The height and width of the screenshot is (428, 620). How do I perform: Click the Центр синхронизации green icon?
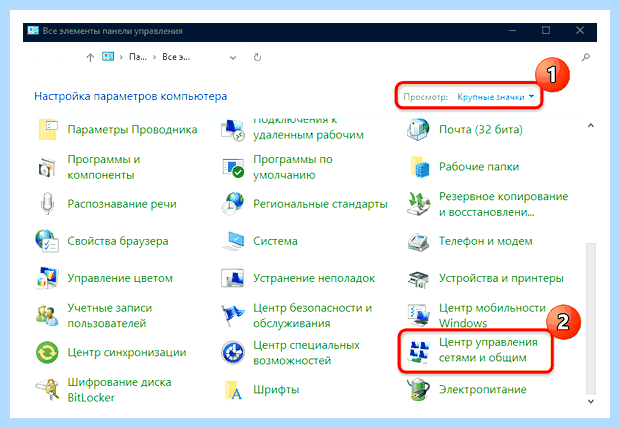tap(47, 352)
